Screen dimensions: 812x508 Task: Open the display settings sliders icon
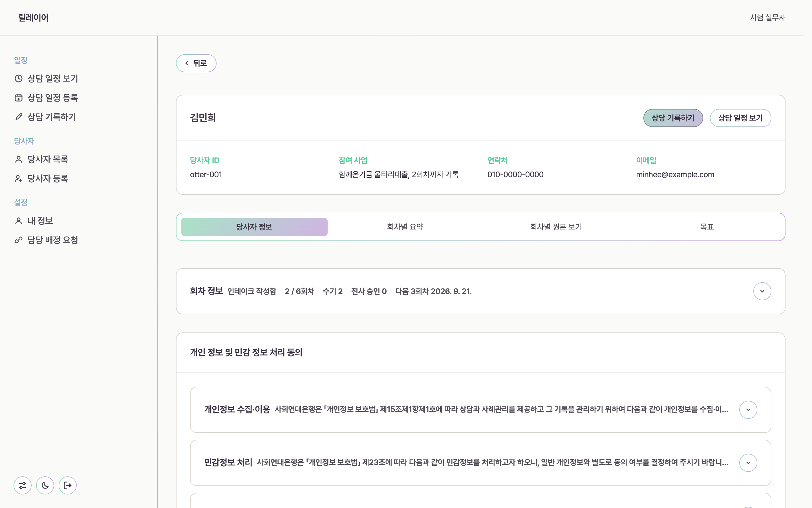[23, 485]
